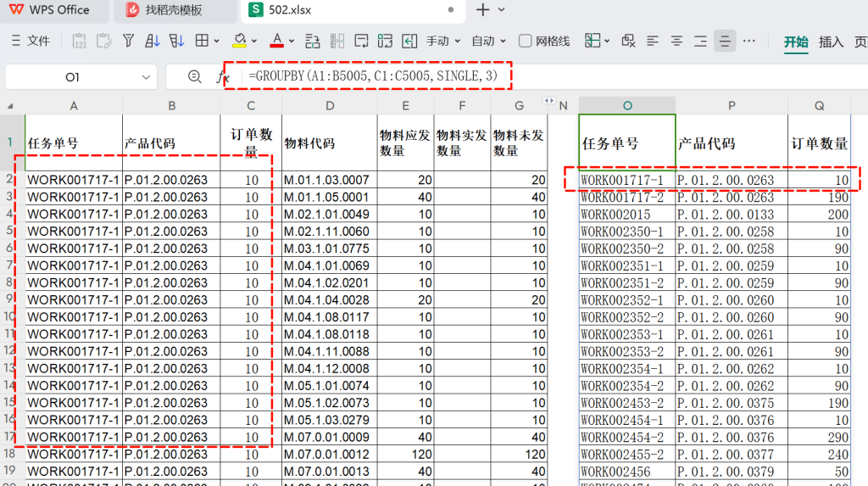This screenshot has width=868, height=486.
Task: Click cell M.01.1.03.0007
Action: pos(330,180)
